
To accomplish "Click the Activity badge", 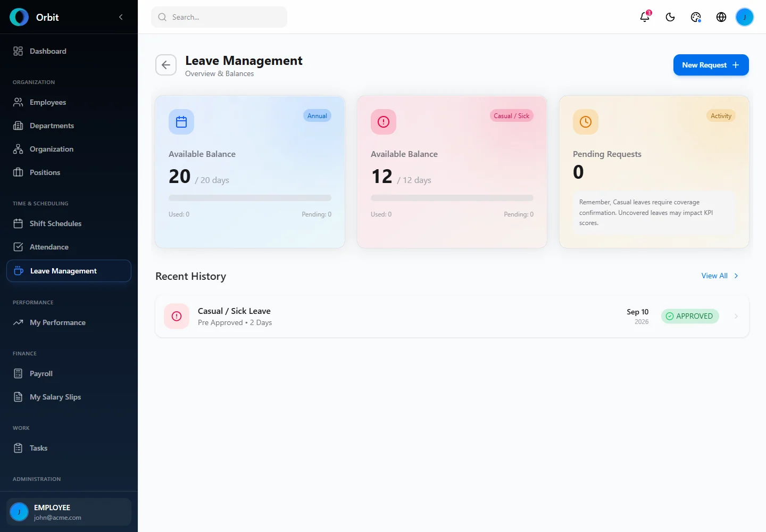I will click(721, 116).
